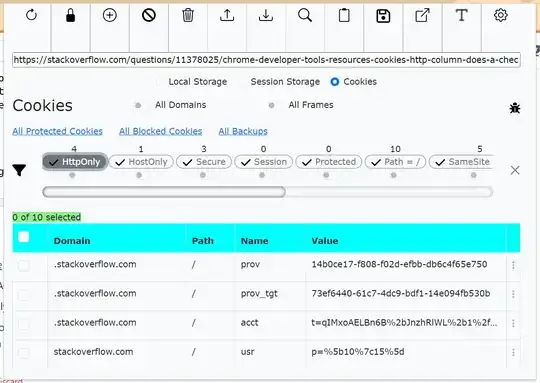The height and width of the screenshot is (383, 540).
Task: Check the box for prov cookie row
Action: (24, 266)
